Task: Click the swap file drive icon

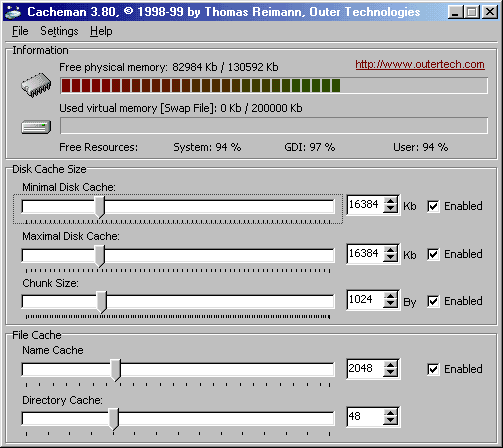Action: [x=36, y=127]
